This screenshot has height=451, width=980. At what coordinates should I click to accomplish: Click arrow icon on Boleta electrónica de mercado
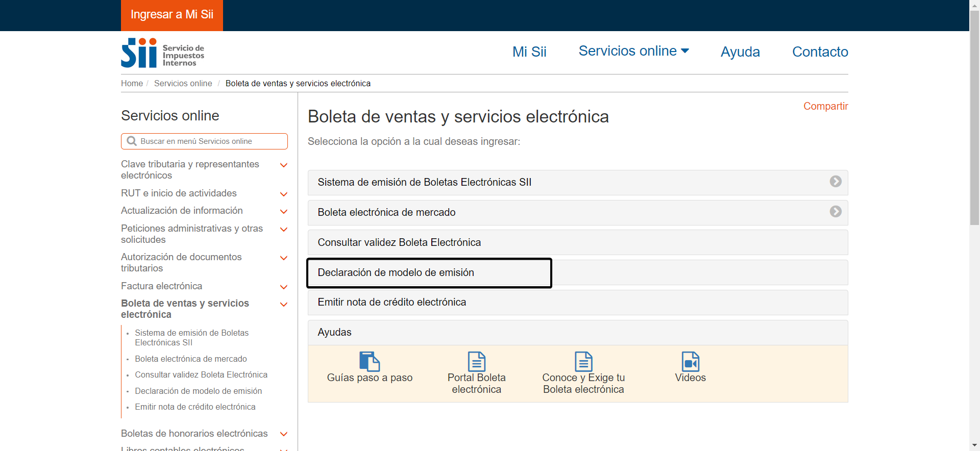(835, 212)
